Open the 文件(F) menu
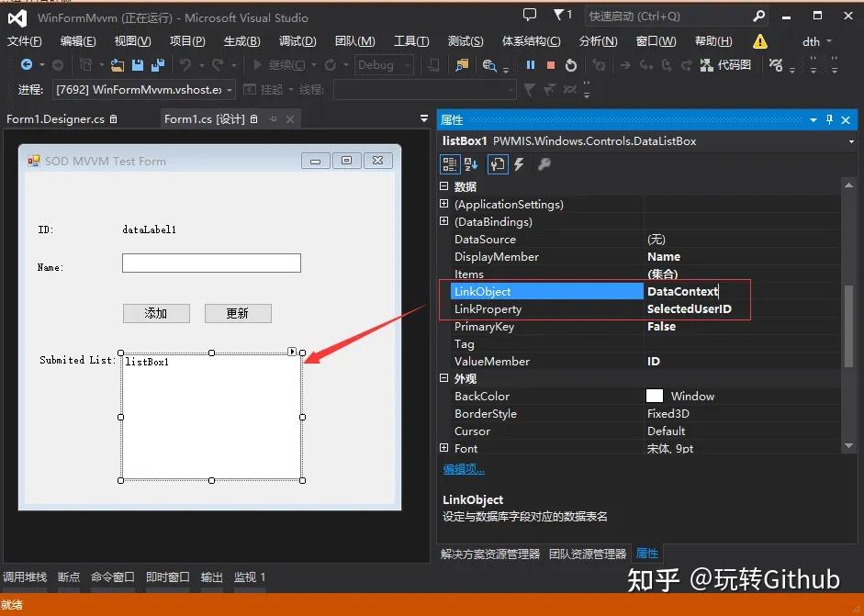The width and height of the screenshot is (864, 616). pyautogui.click(x=24, y=41)
